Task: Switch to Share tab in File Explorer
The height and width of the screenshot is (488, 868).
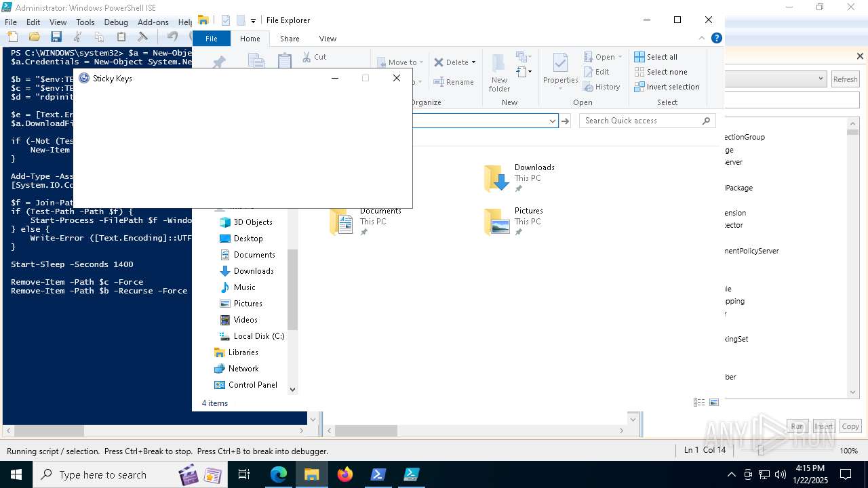Action: [290, 39]
